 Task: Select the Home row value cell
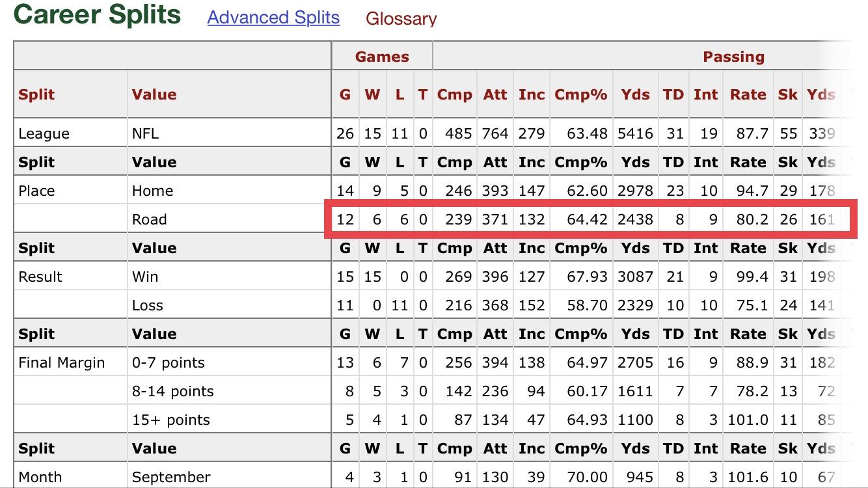[152, 191]
